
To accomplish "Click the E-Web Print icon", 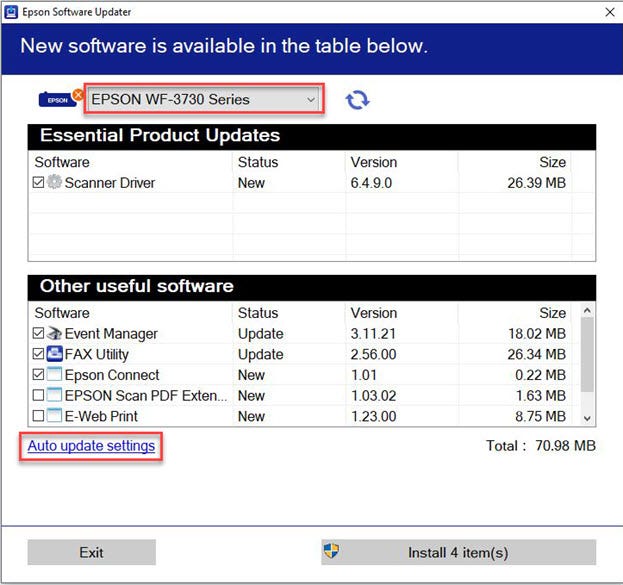I will [54, 416].
